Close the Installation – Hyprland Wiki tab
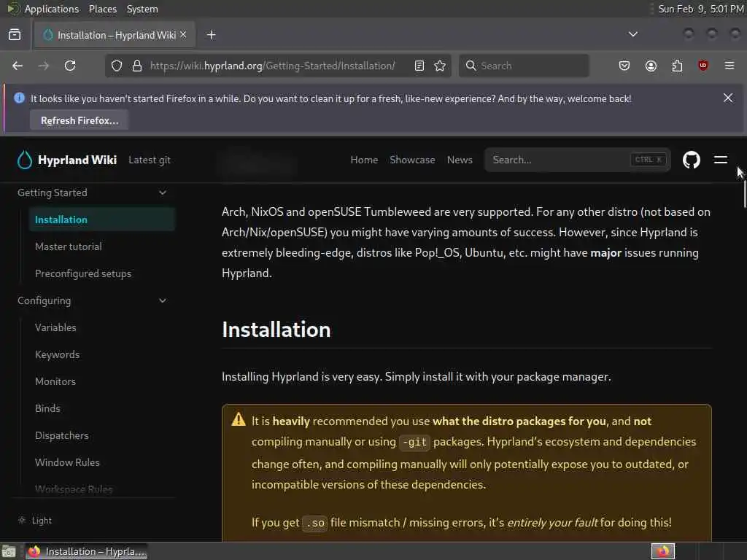747x560 pixels. pyautogui.click(x=183, y=35)
